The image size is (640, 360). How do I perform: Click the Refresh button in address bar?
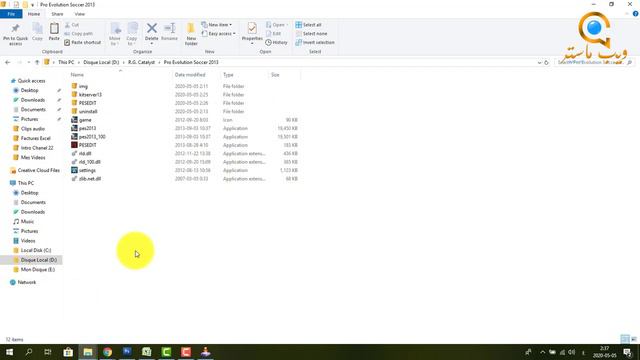point(547,63)
